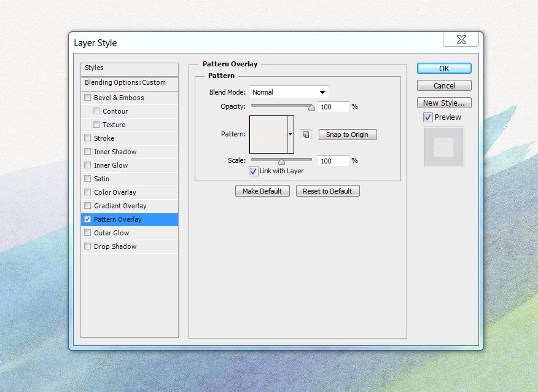Disable the Pattern Overlay checkbox

87,219
